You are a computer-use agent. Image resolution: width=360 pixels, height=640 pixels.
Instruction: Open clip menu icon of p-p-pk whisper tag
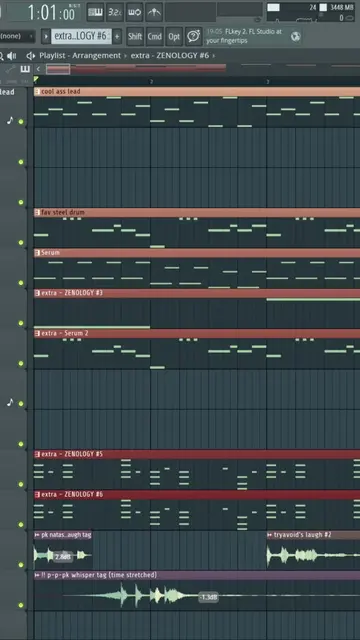pos(37,575)
